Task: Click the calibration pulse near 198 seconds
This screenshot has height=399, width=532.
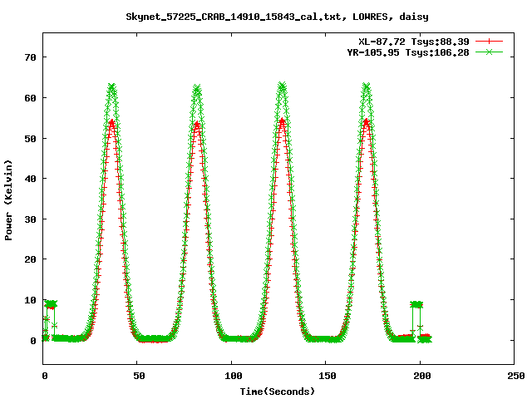Action: pos(416,305)
